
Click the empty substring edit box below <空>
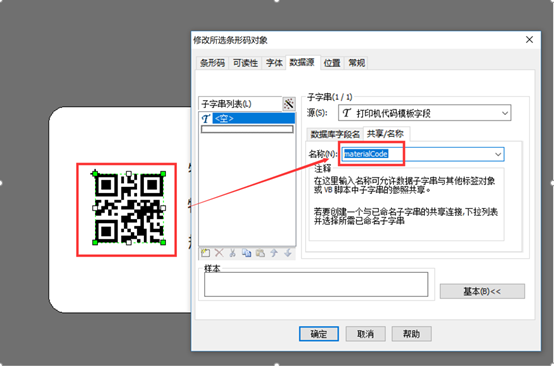tap(247, 129)
